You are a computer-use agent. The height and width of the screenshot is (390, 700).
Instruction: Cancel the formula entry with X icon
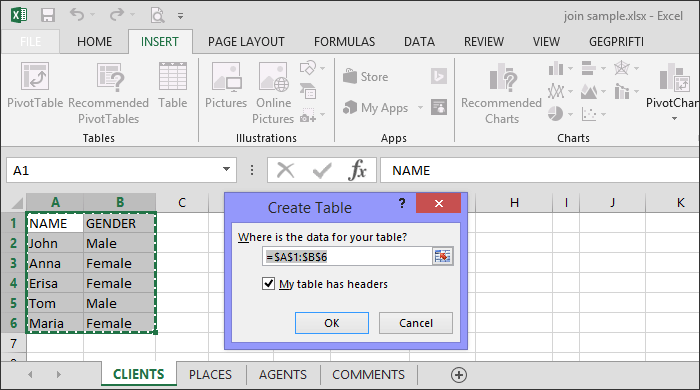285,170
